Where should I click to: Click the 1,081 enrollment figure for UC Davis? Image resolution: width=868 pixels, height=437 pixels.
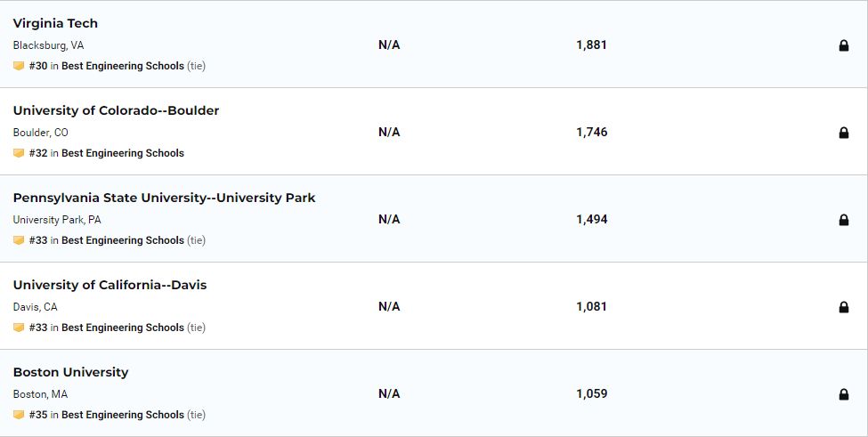pos(591,306)
